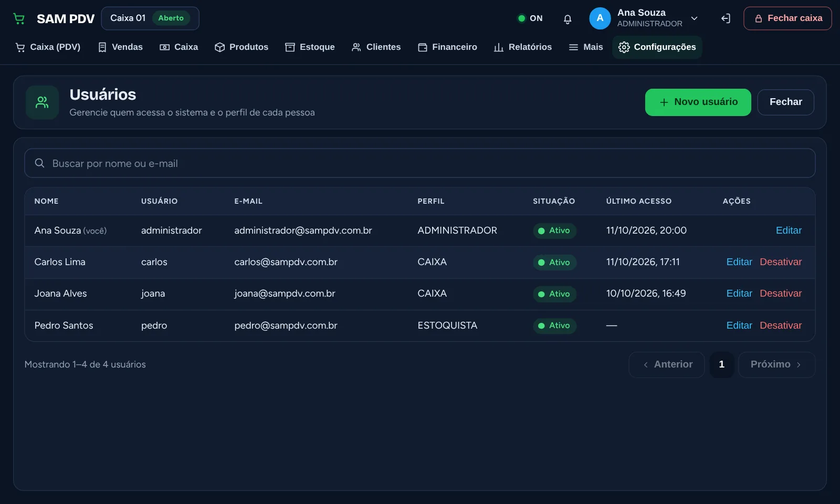Edit the Pedro Santos user

click(x=739, y=325)
